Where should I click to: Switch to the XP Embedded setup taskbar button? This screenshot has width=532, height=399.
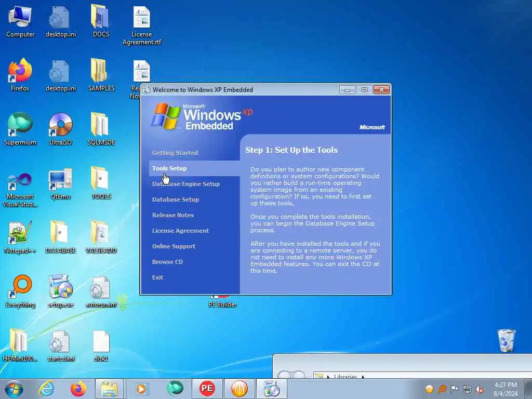point(271,389)
